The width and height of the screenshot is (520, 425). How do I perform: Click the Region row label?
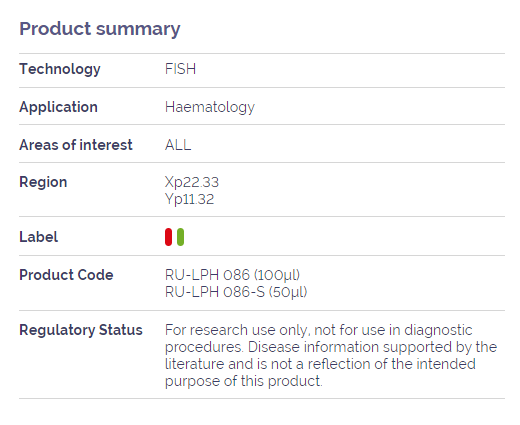[43, 182]
